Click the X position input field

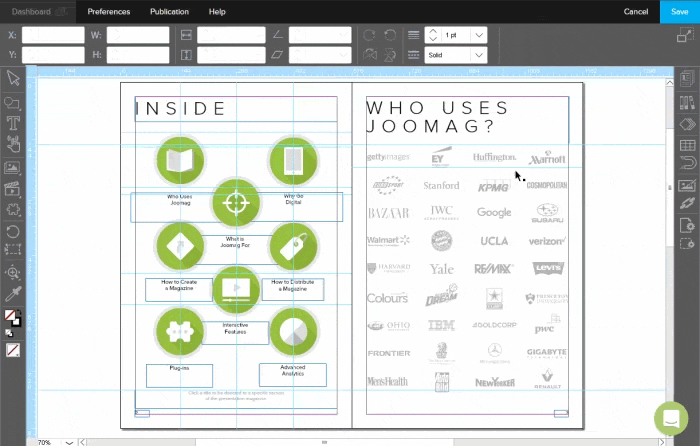53,34
